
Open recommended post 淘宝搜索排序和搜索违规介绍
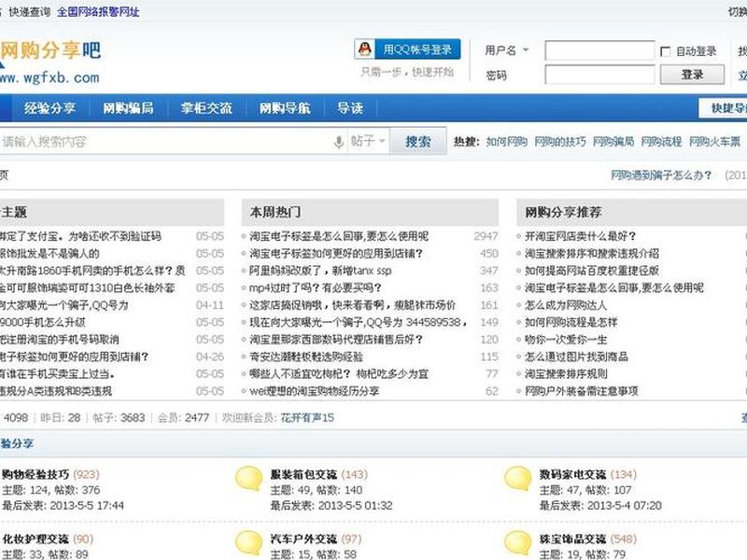(x=592, y=253)
